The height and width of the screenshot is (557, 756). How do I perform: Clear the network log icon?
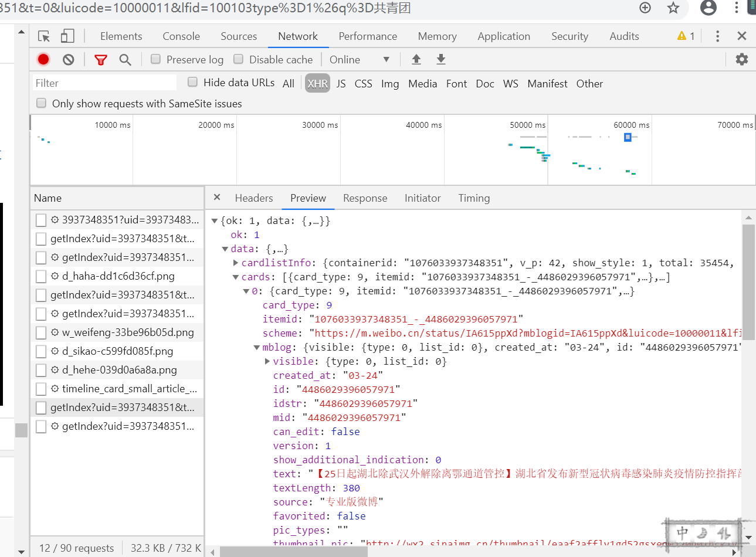pos(69,60)
